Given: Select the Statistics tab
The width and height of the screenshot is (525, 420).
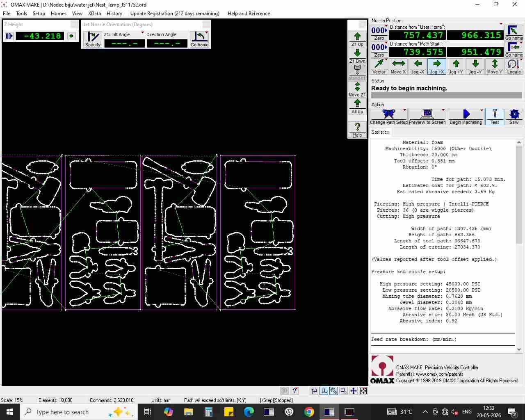Looking at the screenshot, I should (380, 132).
